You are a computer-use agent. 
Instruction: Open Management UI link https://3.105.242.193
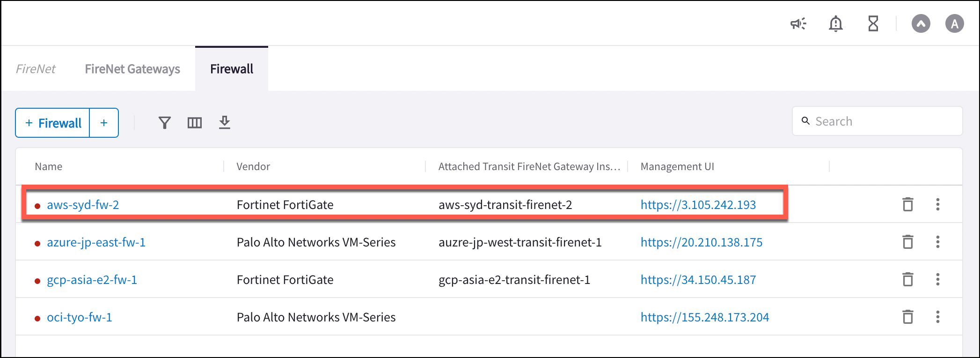pos(699,204)
